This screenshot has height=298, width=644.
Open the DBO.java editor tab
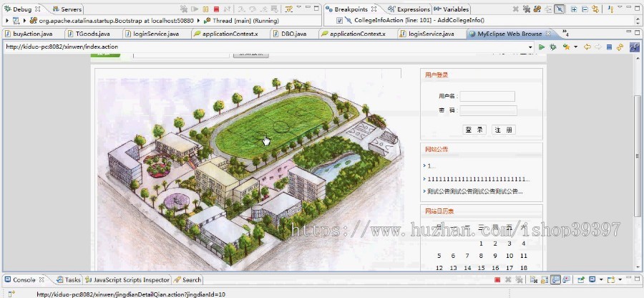291,34
